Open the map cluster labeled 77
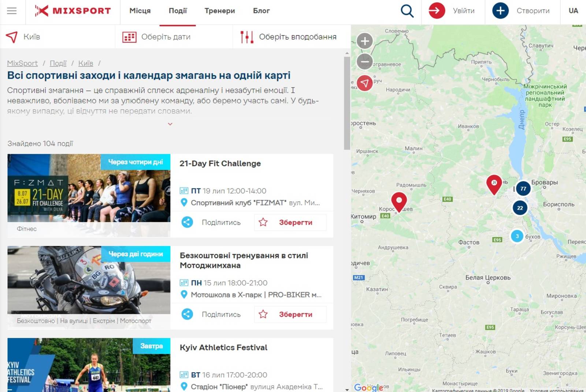Viewport: 586px width, 392px height. pyautogui.click(x=523, y=189)
